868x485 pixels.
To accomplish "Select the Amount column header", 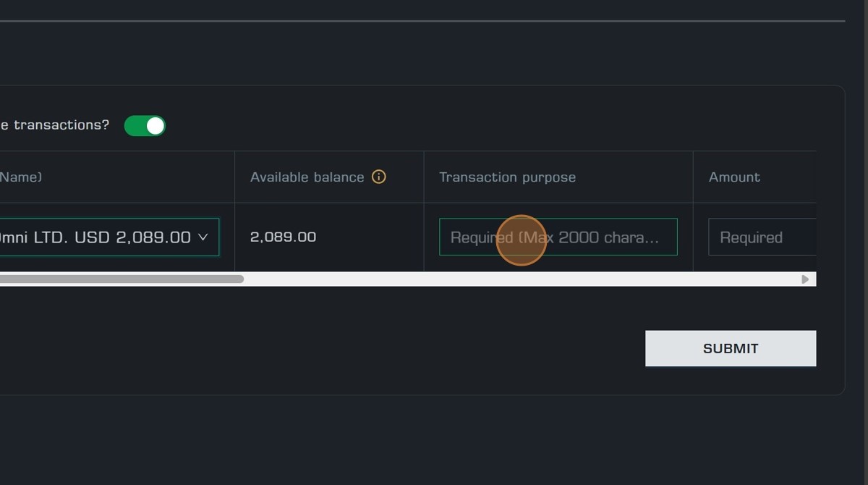I will tap(734, 177).
